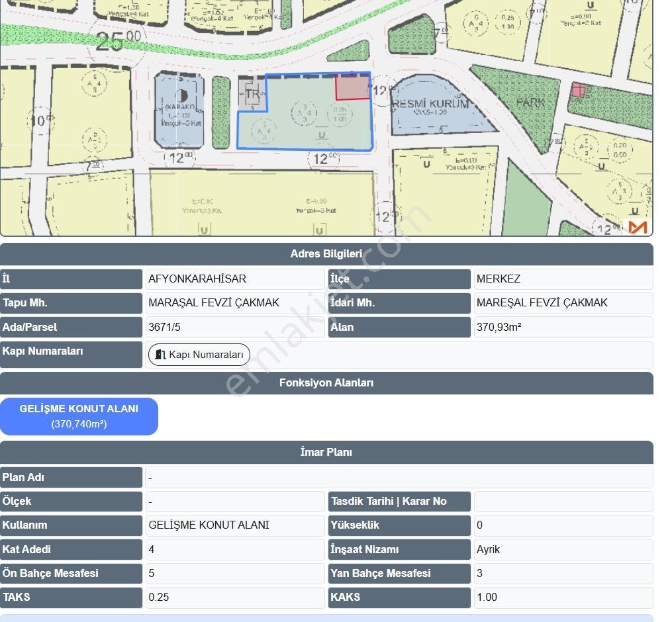Click the TR block on the map

pyautogui.click(x=252, y=93)
